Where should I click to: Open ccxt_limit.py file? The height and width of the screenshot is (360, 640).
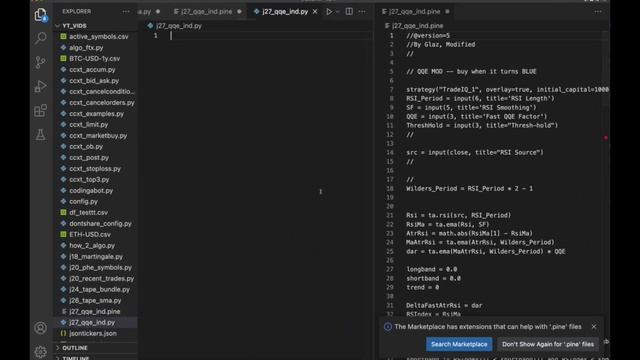tap(89, 124)
